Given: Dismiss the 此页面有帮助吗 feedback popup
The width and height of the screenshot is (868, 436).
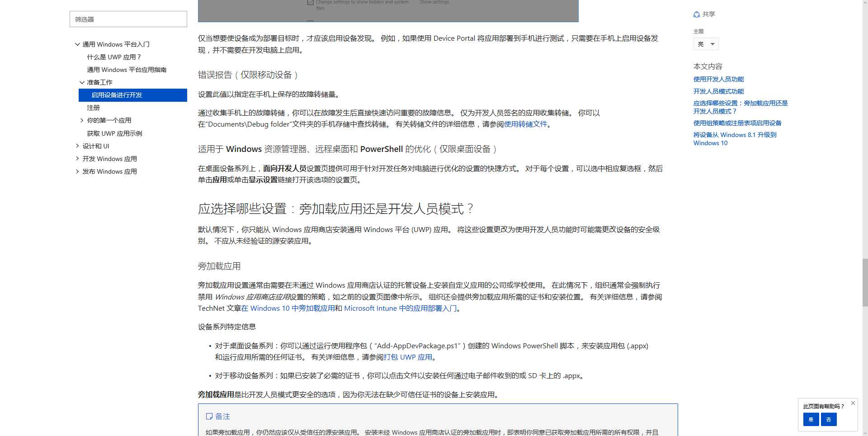Looking at the screenshot, I should tap(853, 403).
